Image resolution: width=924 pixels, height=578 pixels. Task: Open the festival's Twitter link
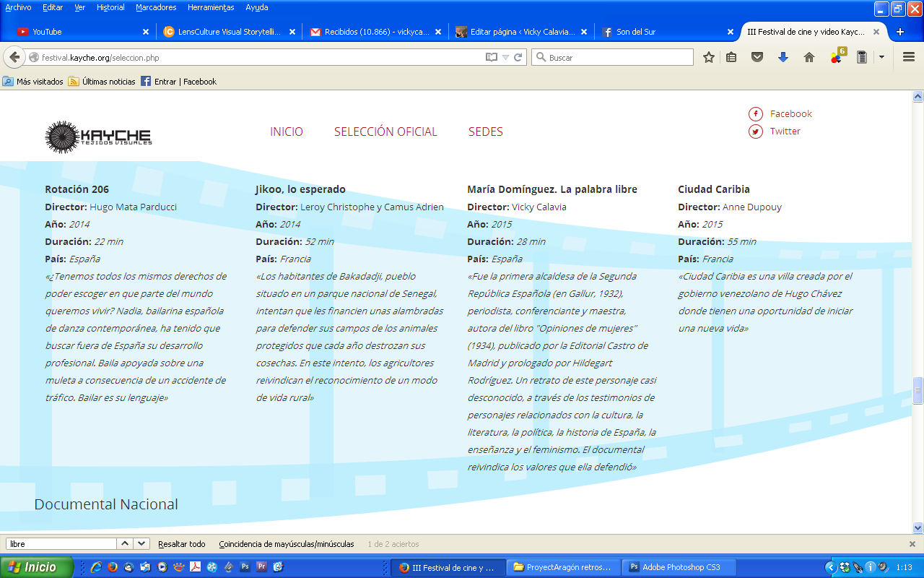pyautogui.click(x=785, y=131)
